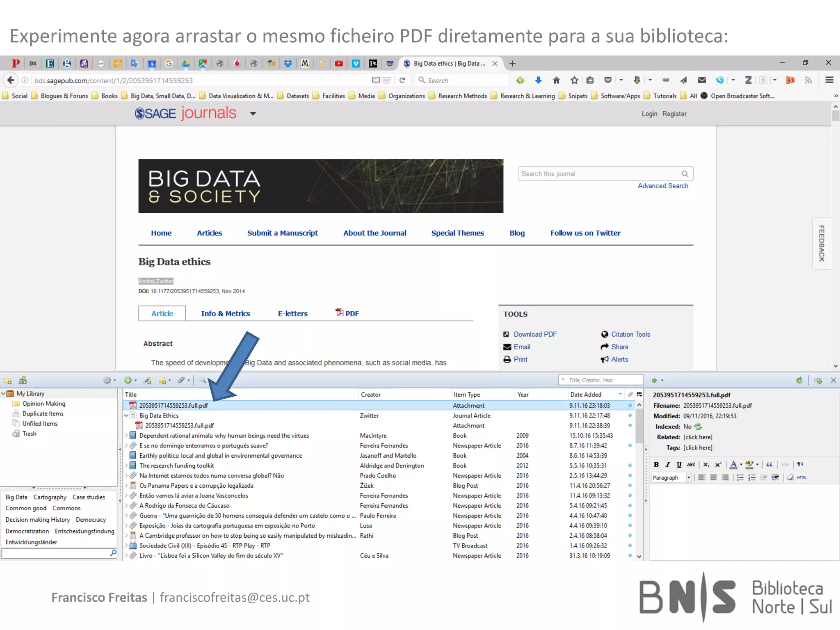Open the Zotero search mode dropdown arrow

tap(563, 380)
